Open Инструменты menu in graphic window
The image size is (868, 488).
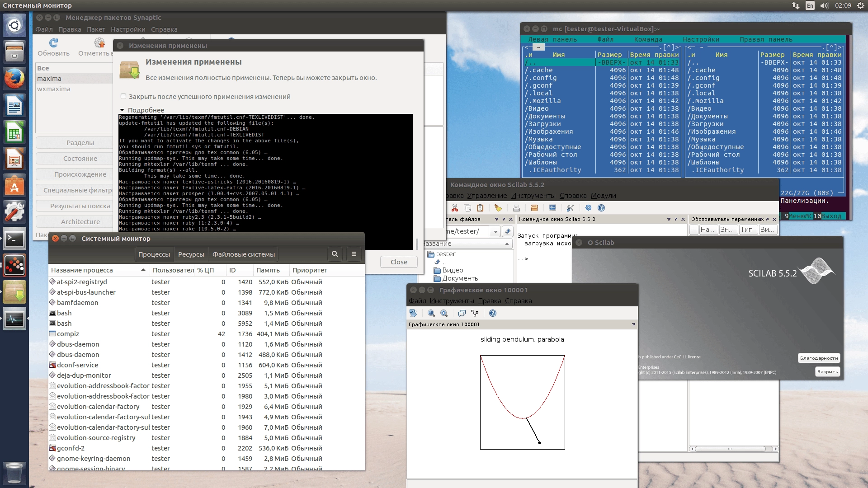tap(452, 301)
